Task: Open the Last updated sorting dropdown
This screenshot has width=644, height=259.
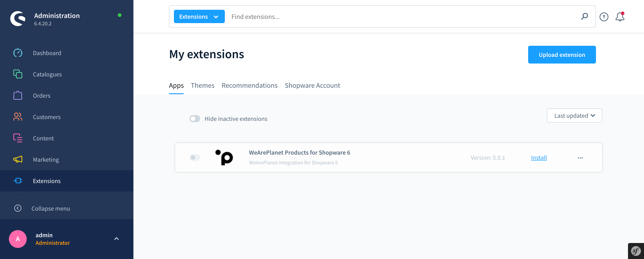Action: tap(574, 116)
